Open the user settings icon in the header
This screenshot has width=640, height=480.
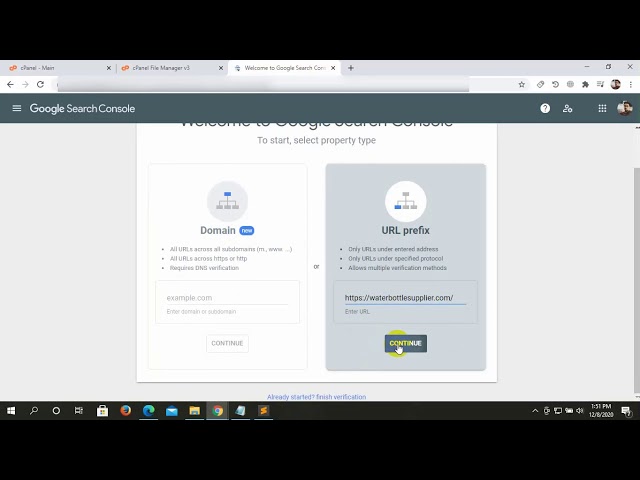567,108
